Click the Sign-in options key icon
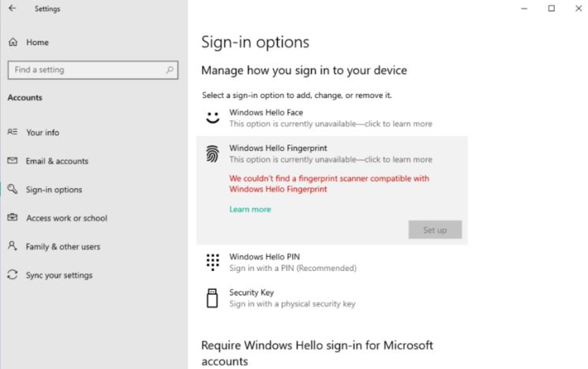Viewport: 588px width, 369px height. tap(13, 189)
